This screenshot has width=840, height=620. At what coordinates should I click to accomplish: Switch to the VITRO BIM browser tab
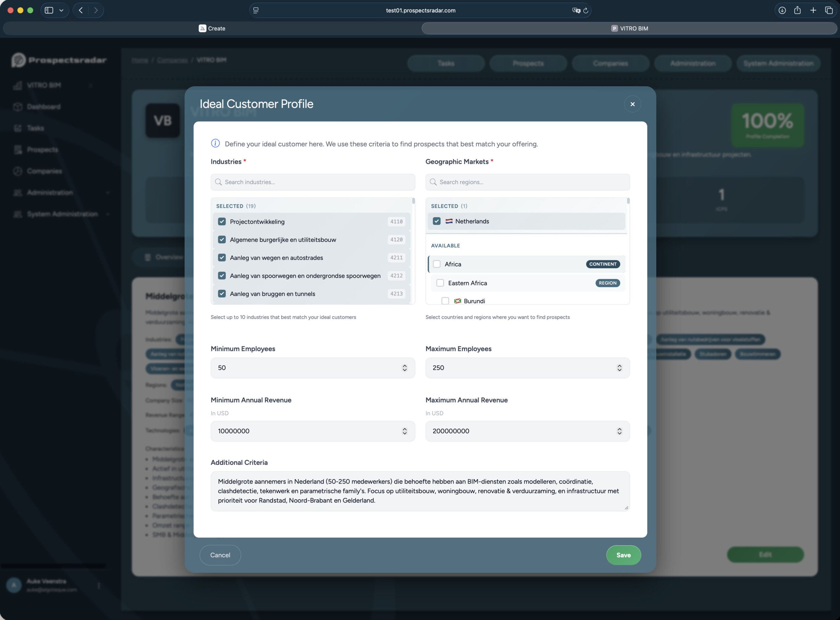[x=629, y=29]
